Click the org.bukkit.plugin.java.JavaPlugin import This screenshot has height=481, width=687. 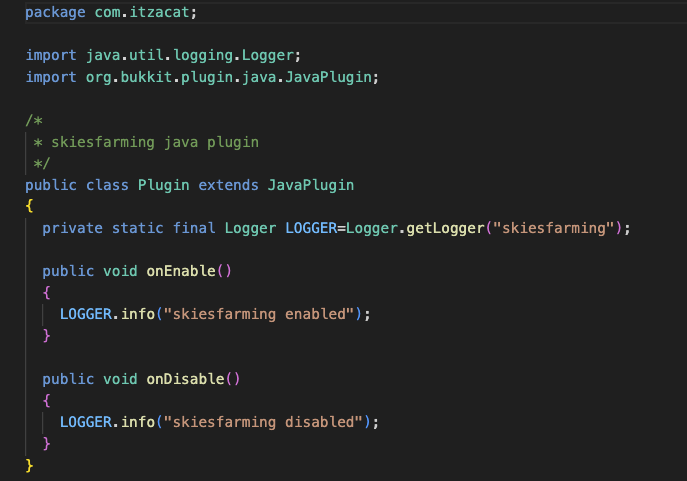coord(231,76)
